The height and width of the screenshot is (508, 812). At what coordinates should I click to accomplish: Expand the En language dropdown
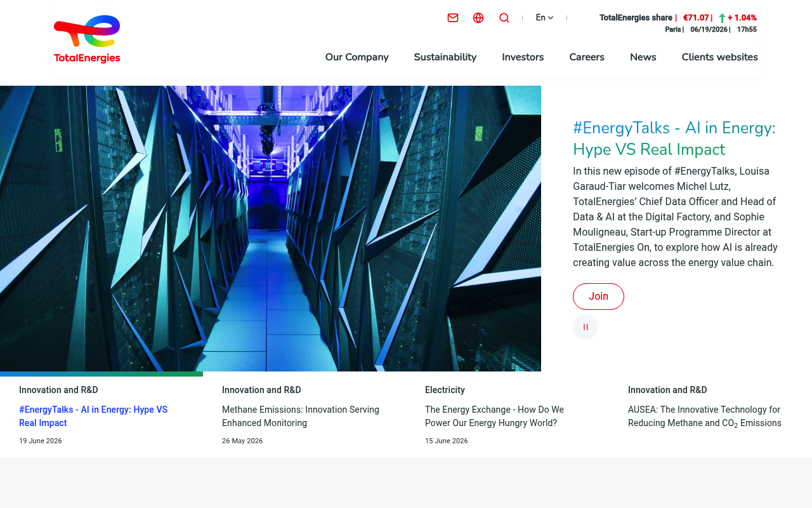544,18
